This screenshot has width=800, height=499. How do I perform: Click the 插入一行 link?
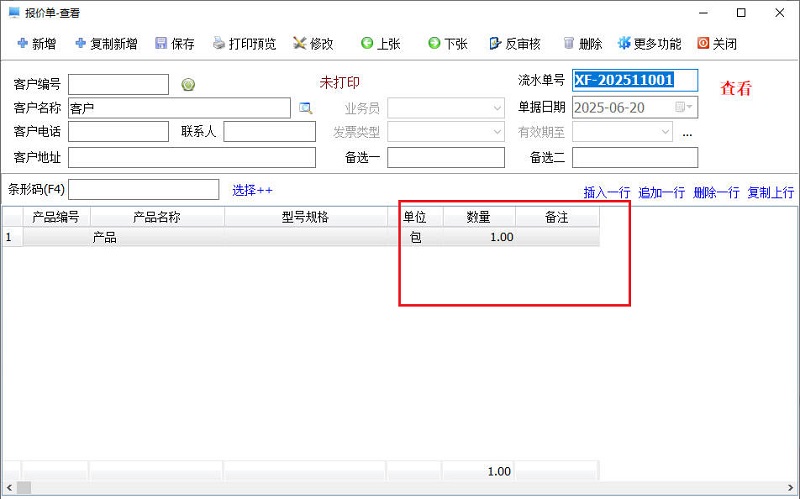tap(607, 192)
